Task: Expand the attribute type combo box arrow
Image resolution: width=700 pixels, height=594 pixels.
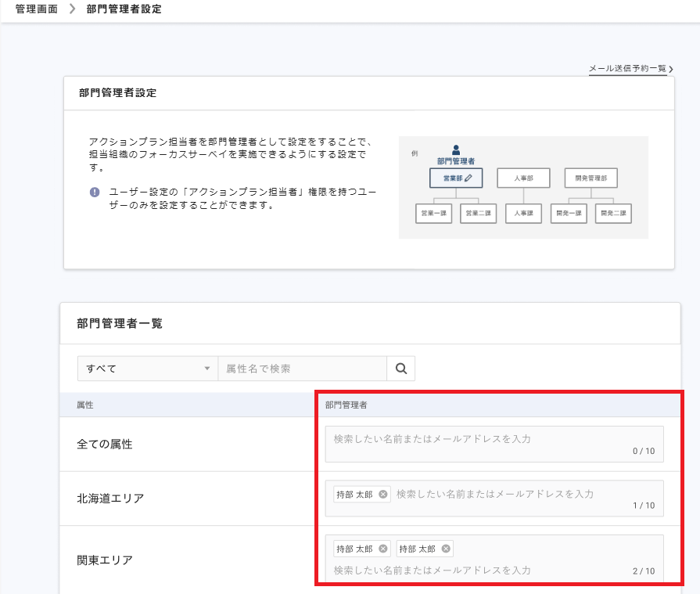Action: pyautogui.click(x=208, y=368)
